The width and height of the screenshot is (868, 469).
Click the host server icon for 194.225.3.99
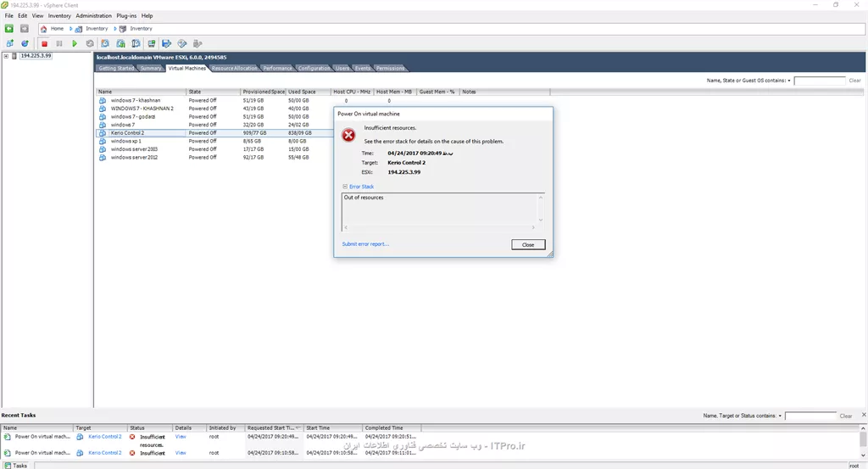14,56
